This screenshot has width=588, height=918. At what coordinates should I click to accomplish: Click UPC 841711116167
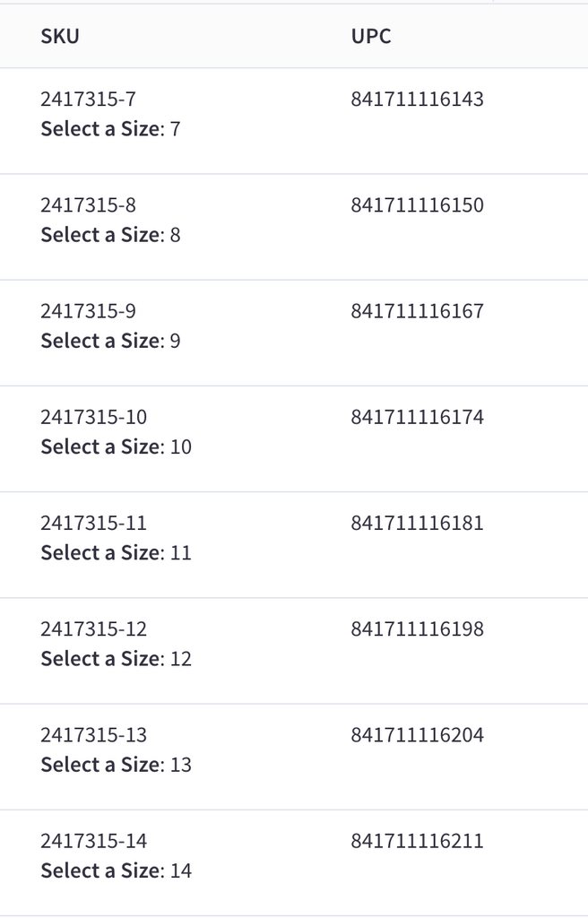click(x=417, y=311)
